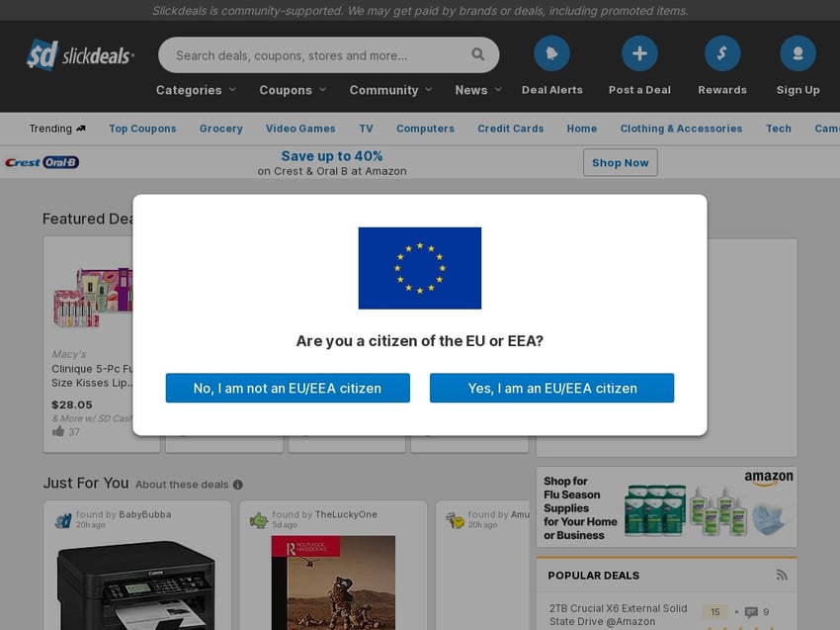
Task: Select Computers in the trending navigation bar
Action: (425, 129)
